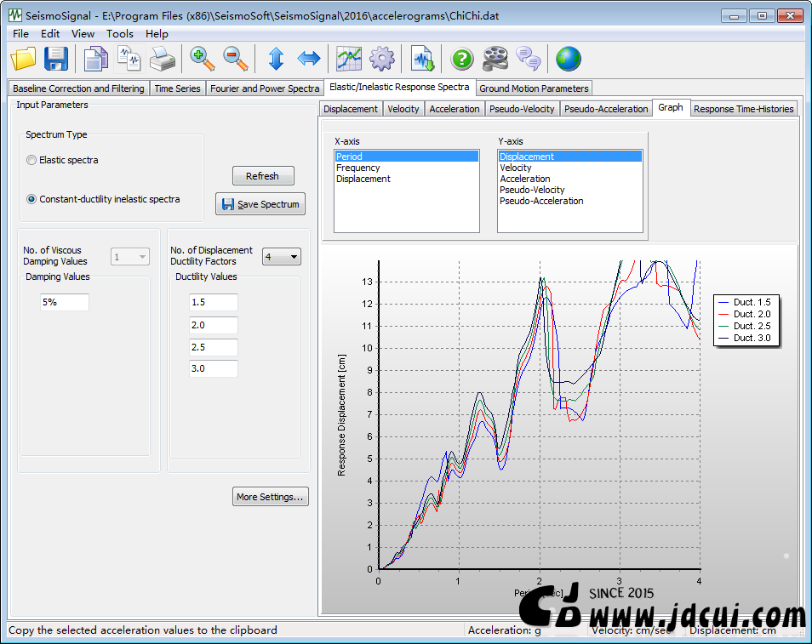The image size is (812, 644).
Task: Click Duct. 2.0 legend entry
Action: pos(746,314)
